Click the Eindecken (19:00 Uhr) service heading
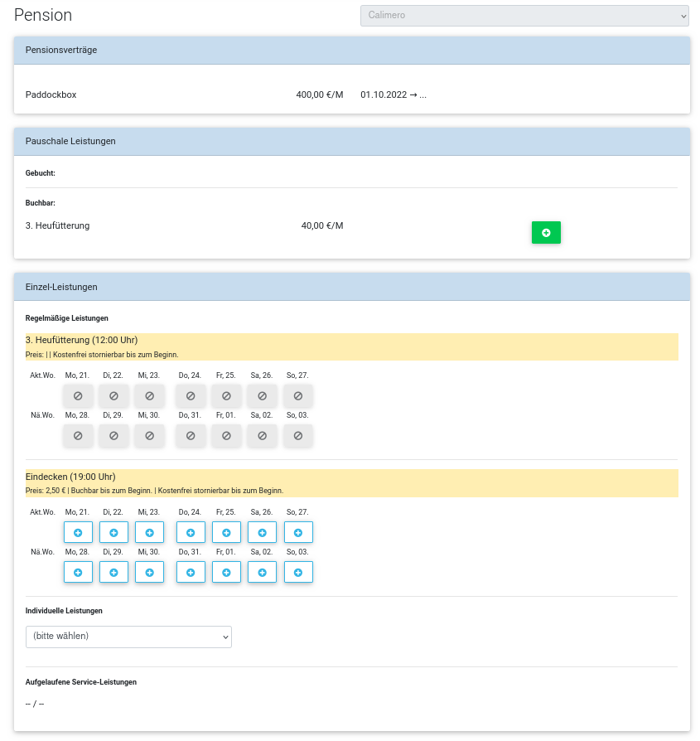The height and width of the screenshot is (741, 700). pos(70,477)
